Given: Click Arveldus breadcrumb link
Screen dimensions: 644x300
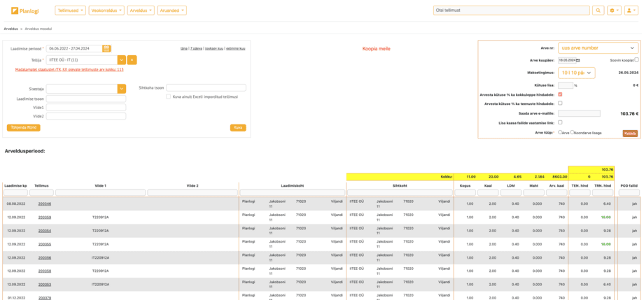Looking at the screenshot, I should (10, 29).
